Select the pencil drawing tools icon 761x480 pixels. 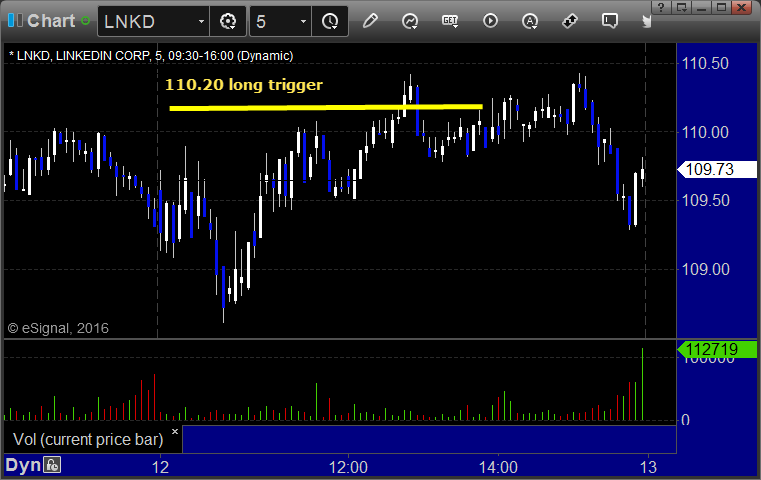tap(370, 21)
